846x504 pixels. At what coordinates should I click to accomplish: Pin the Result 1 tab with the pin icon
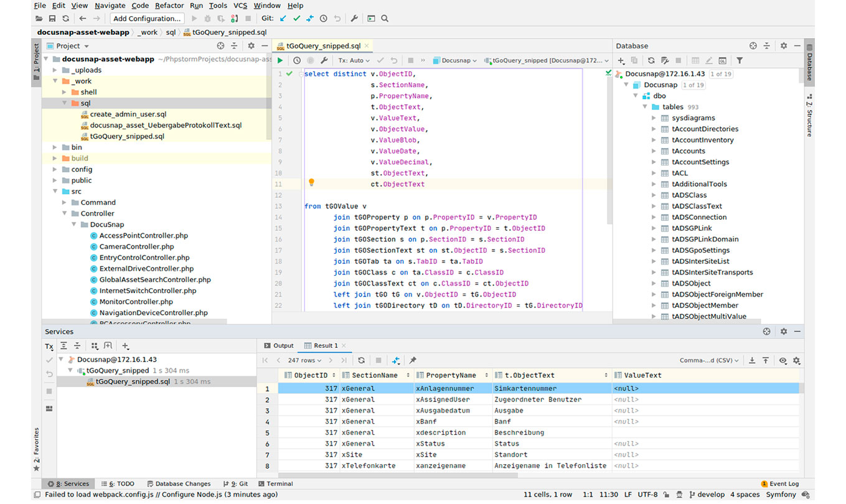[x=412, y=360]
